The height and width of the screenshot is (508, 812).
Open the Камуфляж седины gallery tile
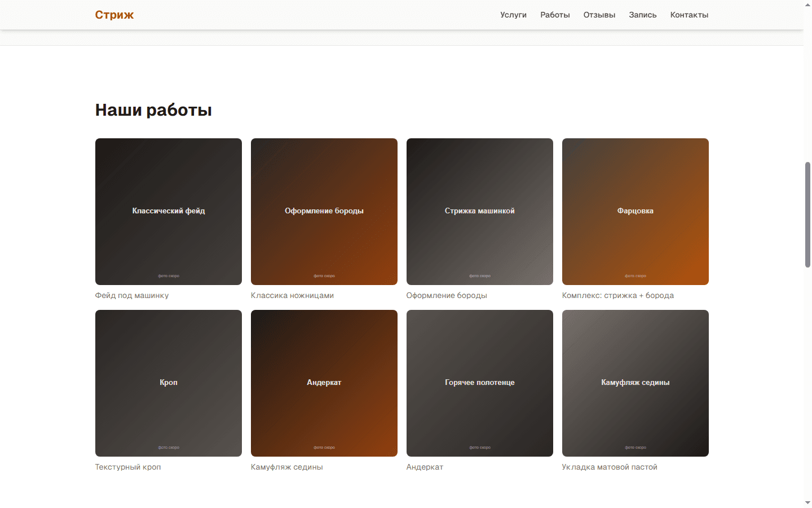636,383
